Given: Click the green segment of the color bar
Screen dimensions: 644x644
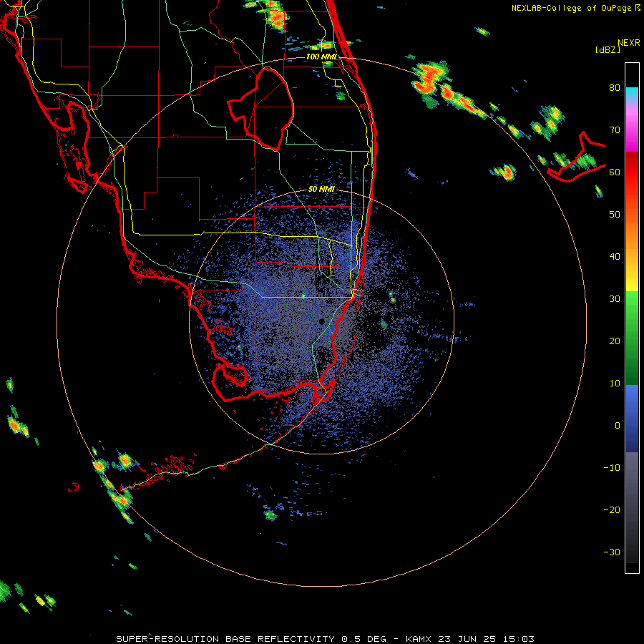Looking at the screenshot, I should [632, 338].
